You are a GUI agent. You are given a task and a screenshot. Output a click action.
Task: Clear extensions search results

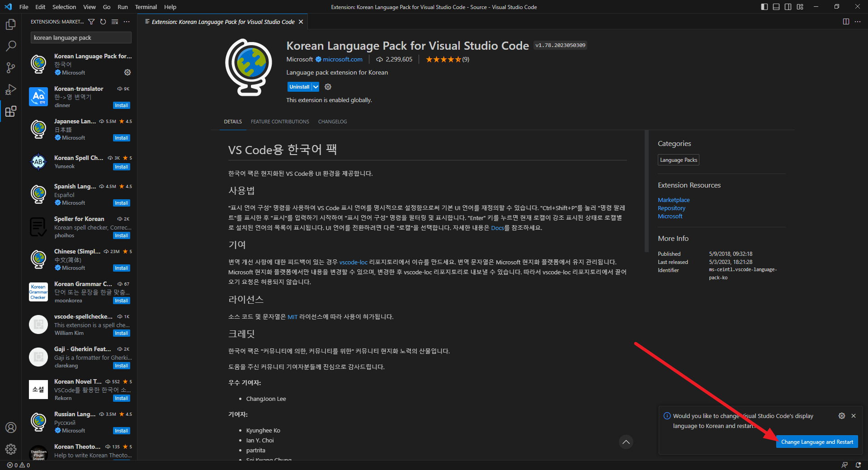pyautogui.click(x=115, y=22)
